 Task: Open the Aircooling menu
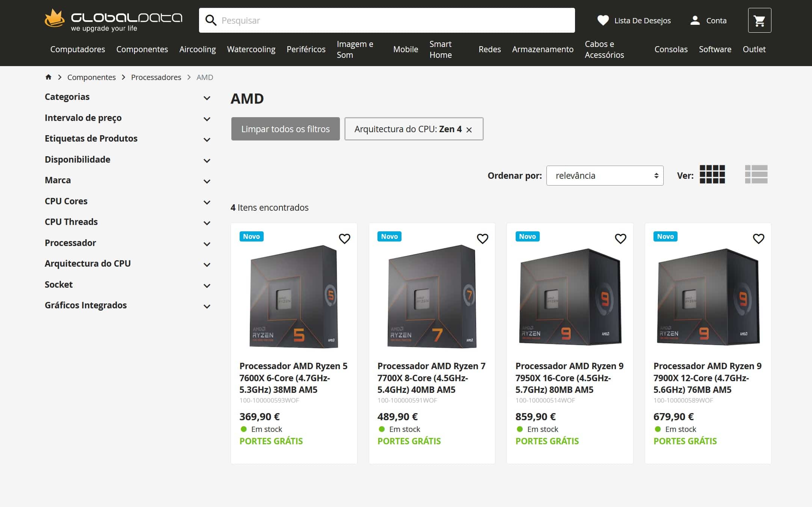point(198,49)
